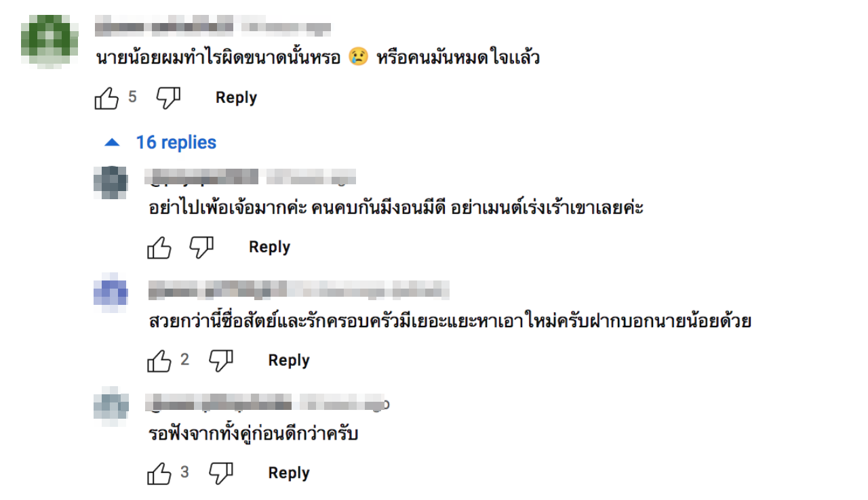Image resolution: width=868 pixels, height=500 pixels.
Task: Reply to the comment with 3 likes
Action: click(289, 473)
